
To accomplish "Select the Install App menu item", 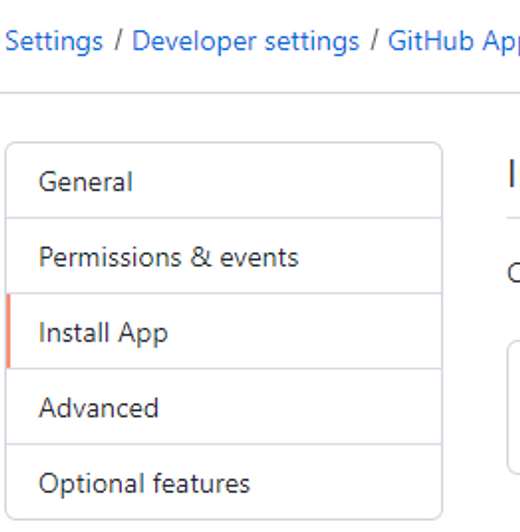I will tap(224, 331).
